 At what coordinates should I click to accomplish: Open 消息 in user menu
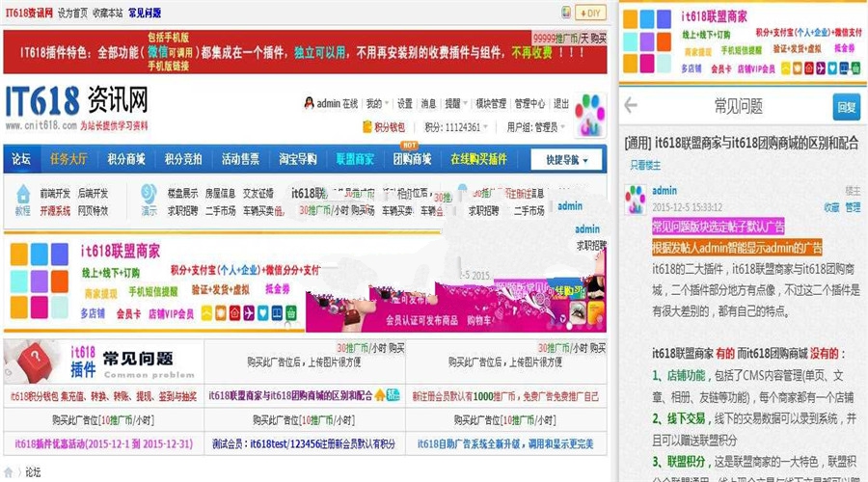[428, 103]
